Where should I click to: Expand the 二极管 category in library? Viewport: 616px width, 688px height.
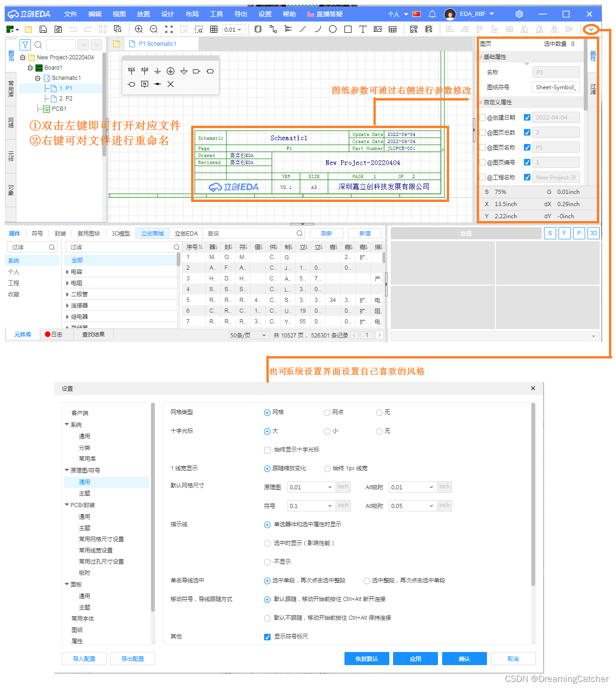tap(67, 294)
